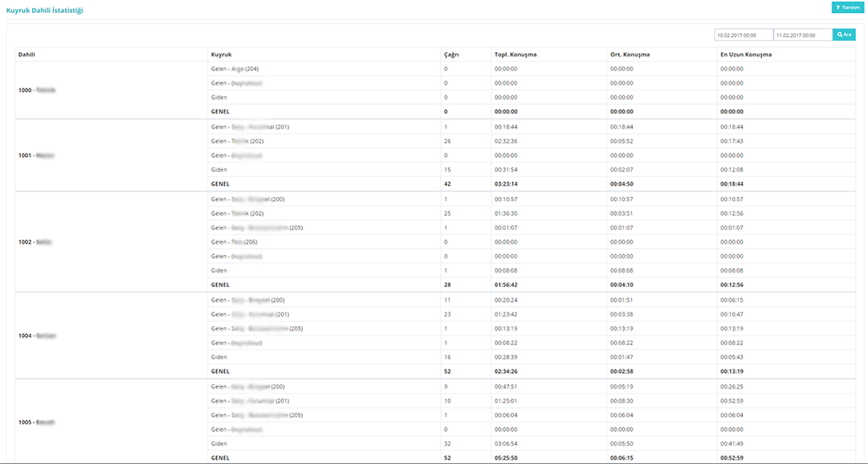Click the En Uzun Konuşma header
Image resolution: width=868 pixels, height=464 pixels.
tap(746, 55)
